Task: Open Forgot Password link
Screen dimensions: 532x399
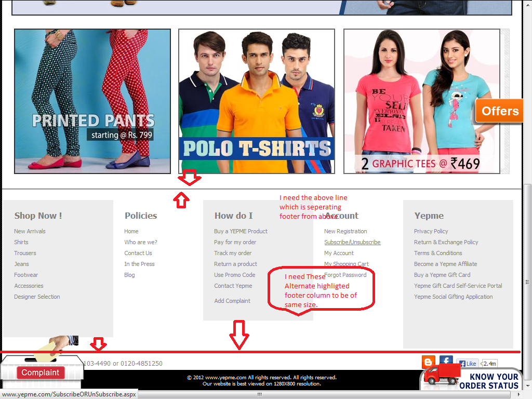Action: [345, 275]
